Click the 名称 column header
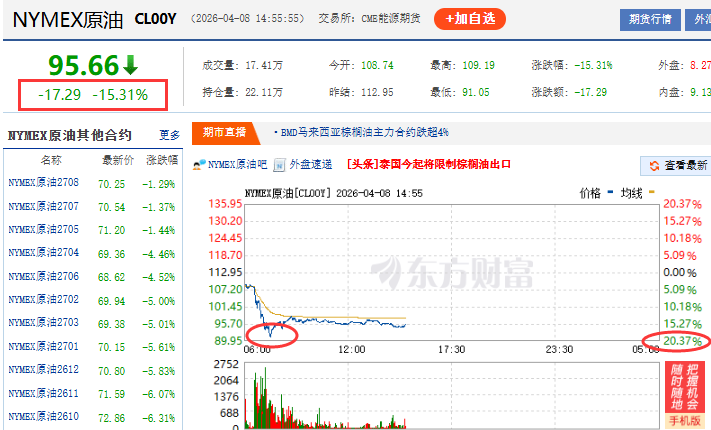This screenshot has height=430, width=711. pyautogui.click(x=51, y=160)
